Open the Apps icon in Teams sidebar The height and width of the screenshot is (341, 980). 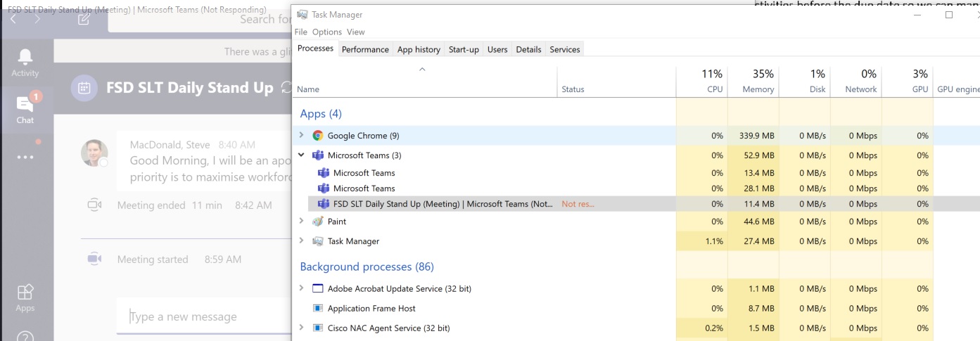25,292
